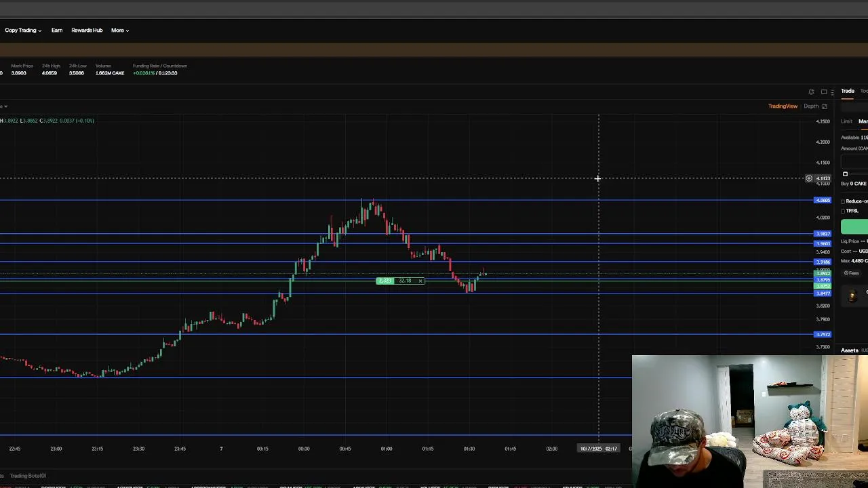
Task: Click the 3.9827 blue price level label
Action: [x=823, y=234]
